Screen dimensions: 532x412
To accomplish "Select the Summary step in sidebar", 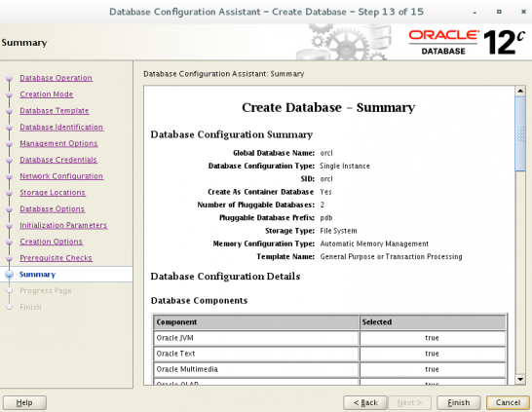I will click(37, 275).
